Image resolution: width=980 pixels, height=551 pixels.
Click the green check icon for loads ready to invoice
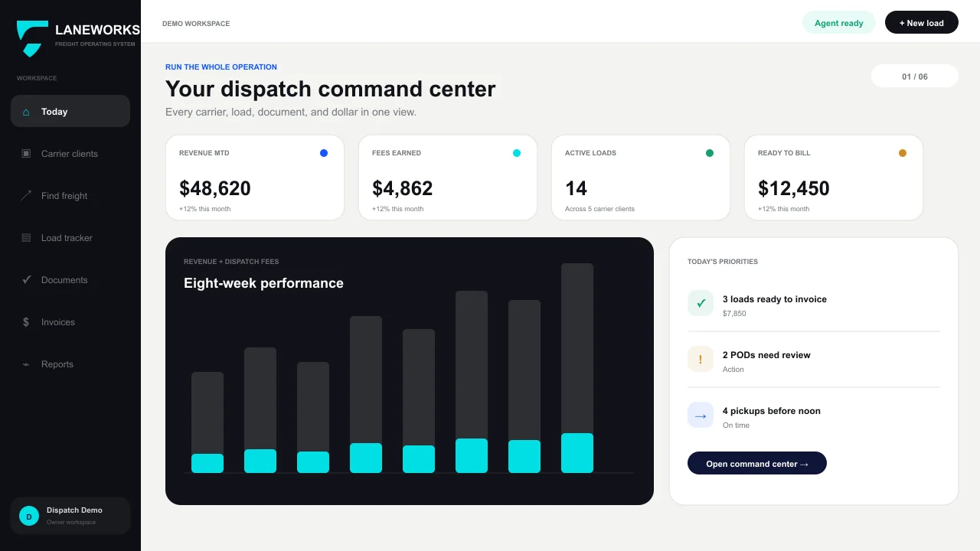tap(701, 303)
